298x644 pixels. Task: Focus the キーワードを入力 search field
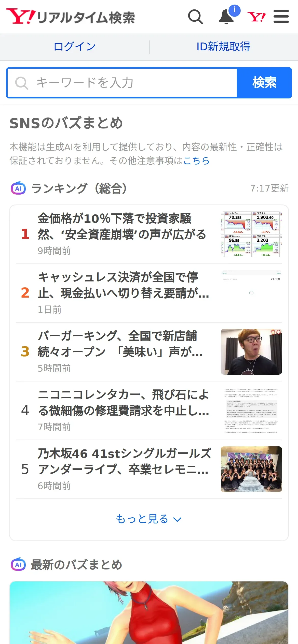click(122, 83)
